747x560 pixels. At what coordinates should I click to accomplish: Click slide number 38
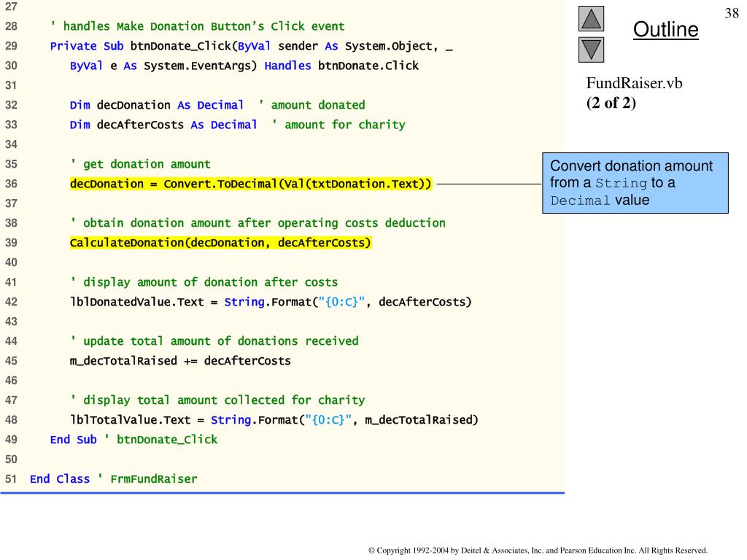coord(732,13)
